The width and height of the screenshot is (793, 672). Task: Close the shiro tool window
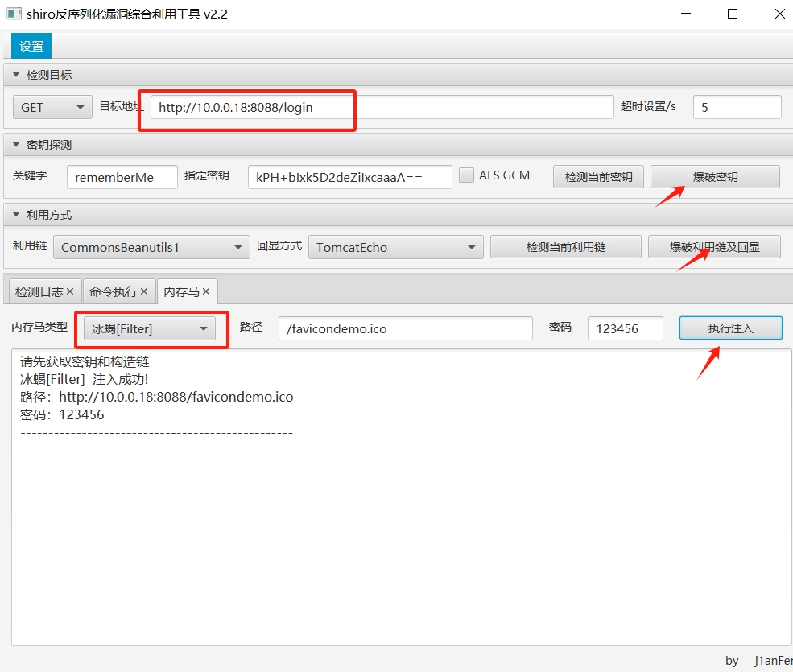(779, 14)
